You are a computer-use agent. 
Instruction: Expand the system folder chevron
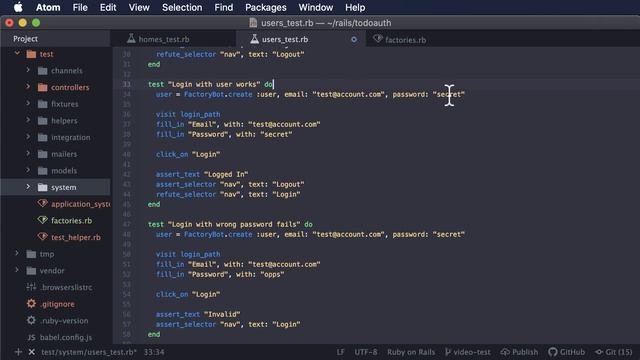[x=28, y=187]
